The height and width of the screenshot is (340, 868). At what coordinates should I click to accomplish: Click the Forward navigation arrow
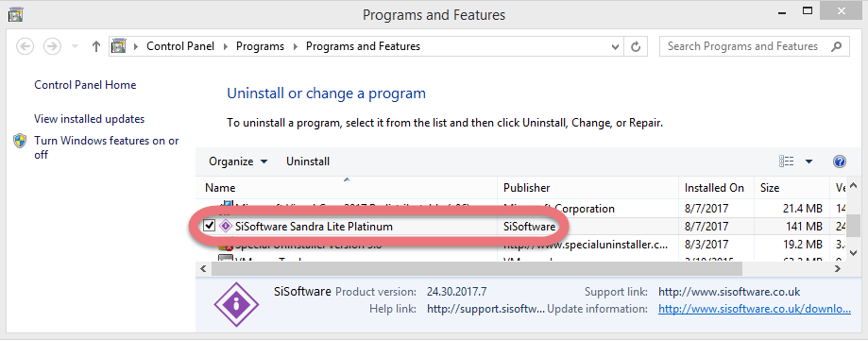coord(52,46)
